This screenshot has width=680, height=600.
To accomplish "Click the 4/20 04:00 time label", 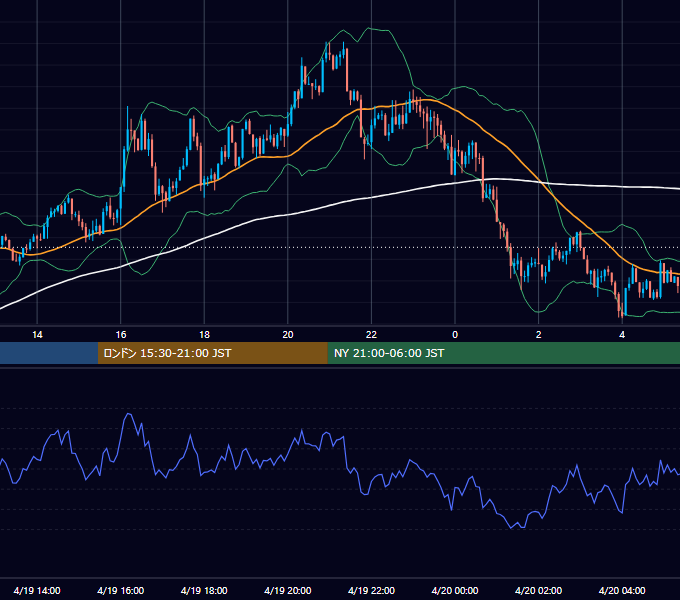I will coord(622,590).
